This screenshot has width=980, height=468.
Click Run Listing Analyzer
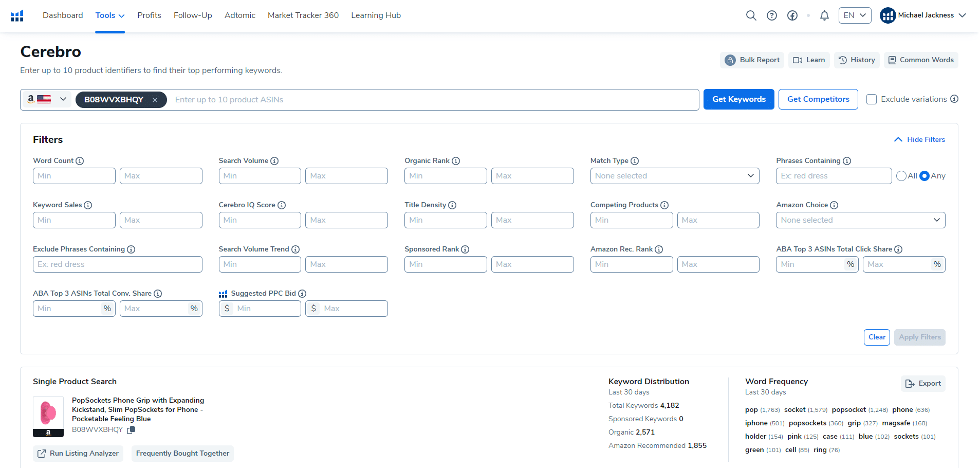pos(78,454)
